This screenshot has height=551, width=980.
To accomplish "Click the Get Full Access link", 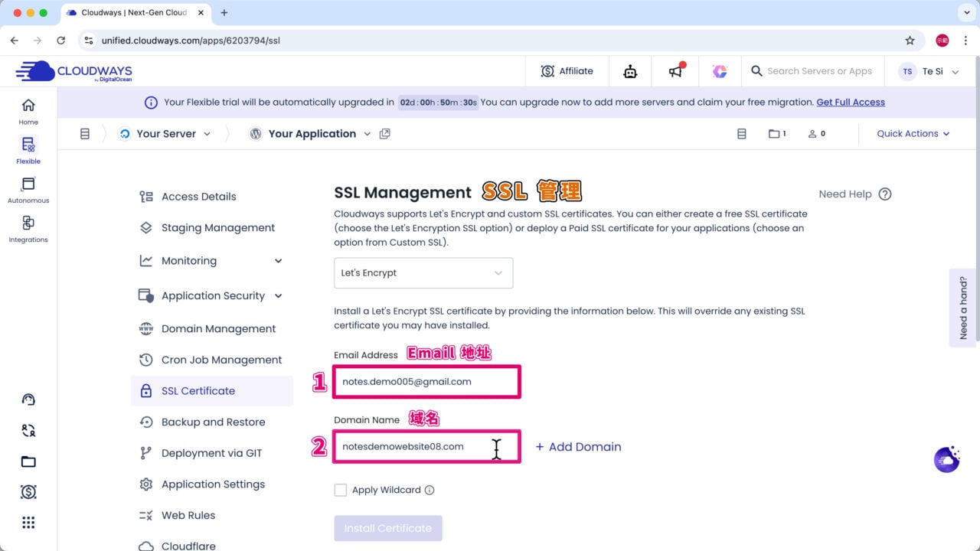I will point(850,102).
